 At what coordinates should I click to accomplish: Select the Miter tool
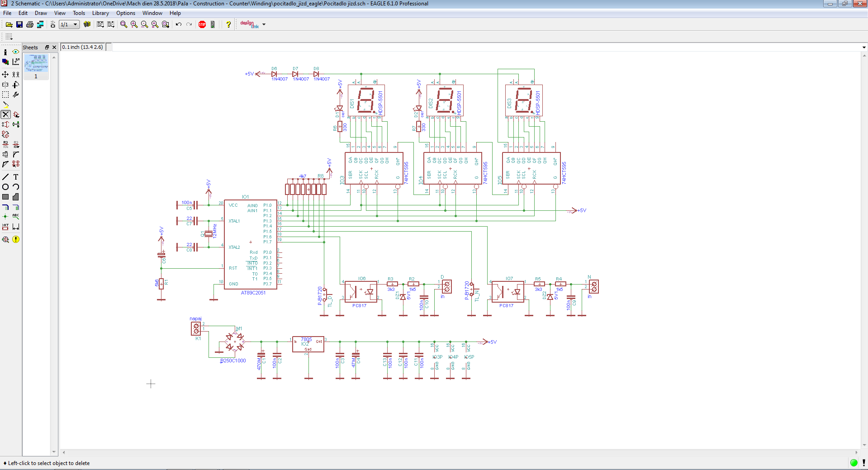pos(16,154)
